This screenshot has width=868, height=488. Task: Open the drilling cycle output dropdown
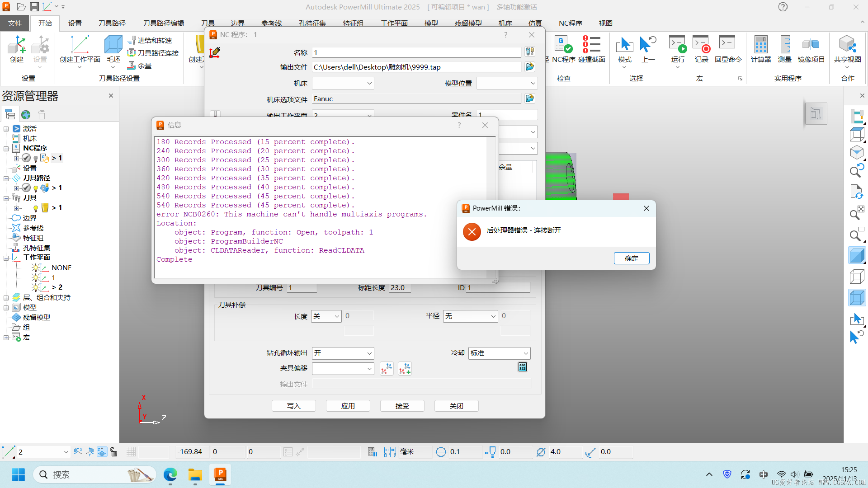coord(343,353)
